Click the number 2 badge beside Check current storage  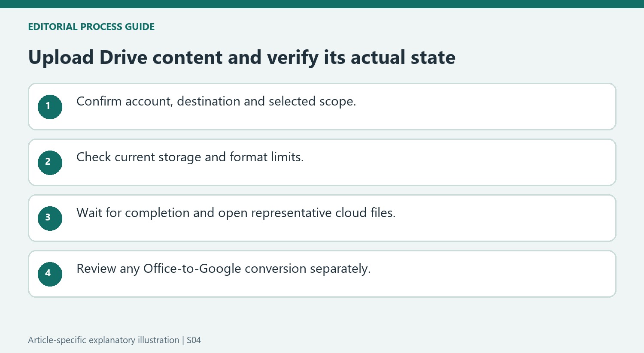pos(50,163)
